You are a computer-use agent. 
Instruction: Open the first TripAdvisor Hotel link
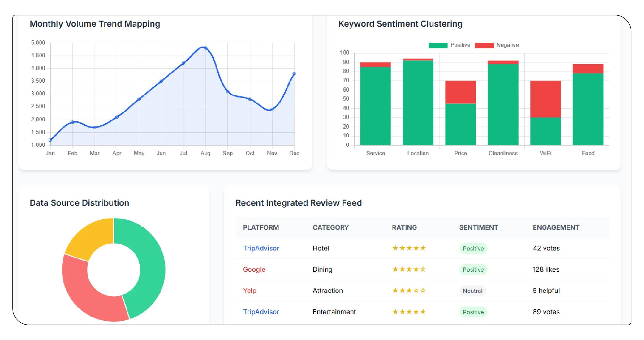click(261, 248)
